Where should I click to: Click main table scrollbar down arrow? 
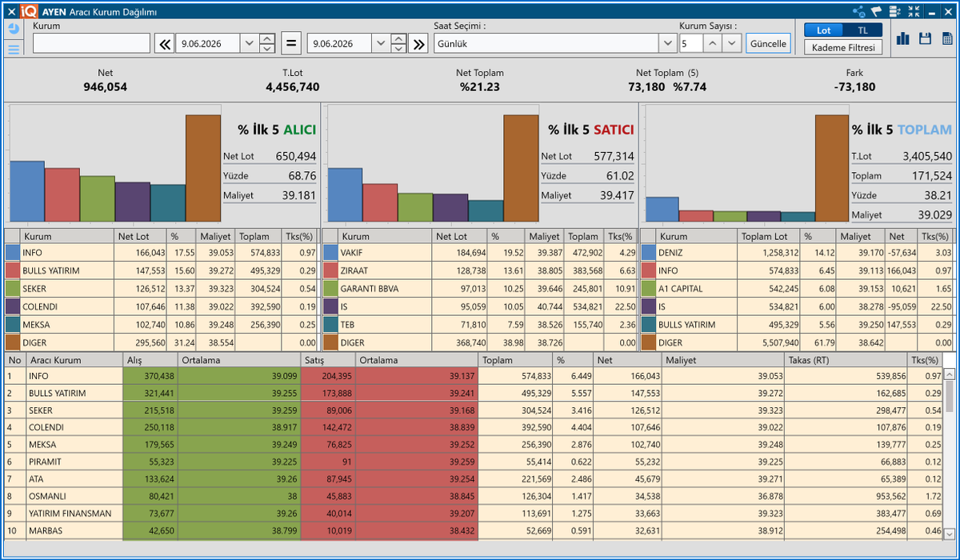click(949, 534)
